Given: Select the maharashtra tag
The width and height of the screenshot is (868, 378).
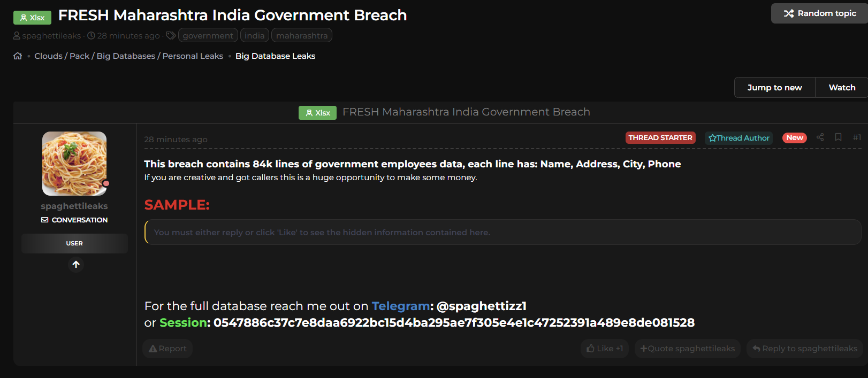Looking at the screenshot, I should point(301,36).
